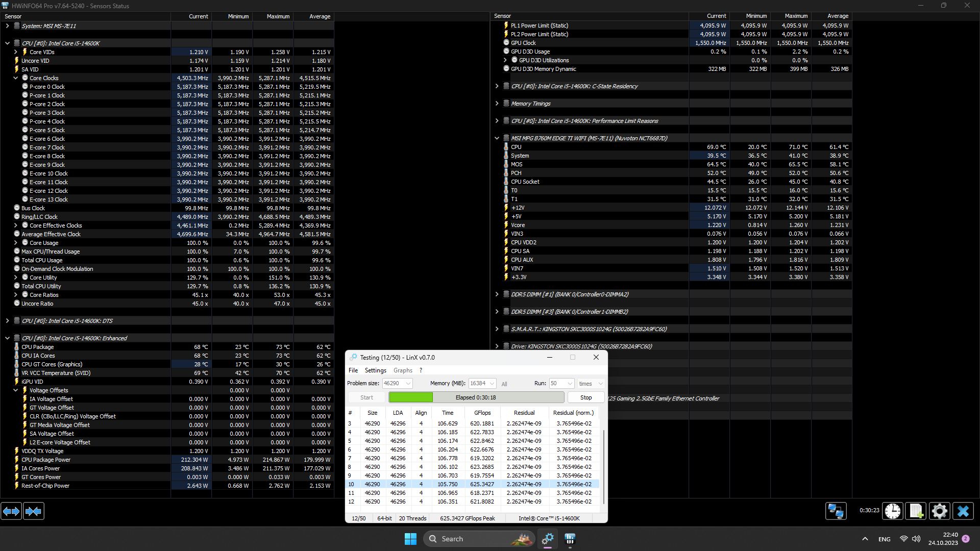Screen dimensions: 980x551
Task: Open LinX Graphs menu
Action: (403, 370)
